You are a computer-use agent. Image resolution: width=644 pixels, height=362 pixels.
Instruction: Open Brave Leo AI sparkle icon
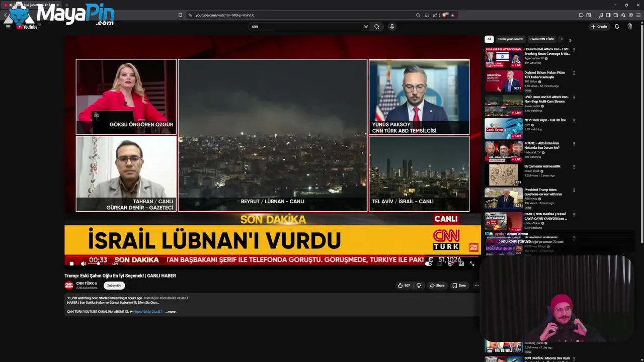(623, 15)
